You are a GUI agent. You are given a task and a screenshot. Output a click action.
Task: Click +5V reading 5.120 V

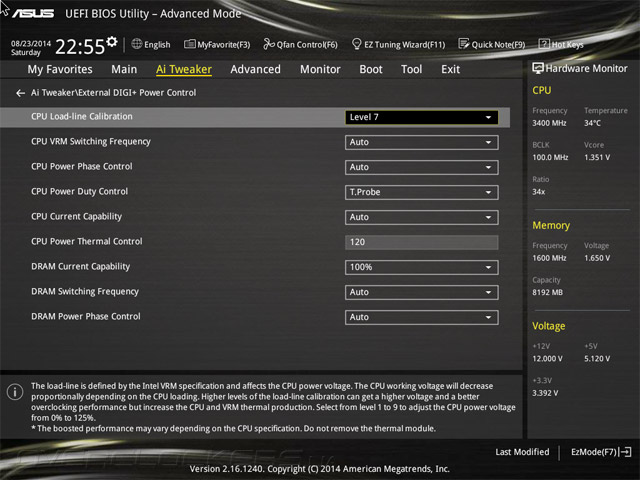click(x=597, y=358)
